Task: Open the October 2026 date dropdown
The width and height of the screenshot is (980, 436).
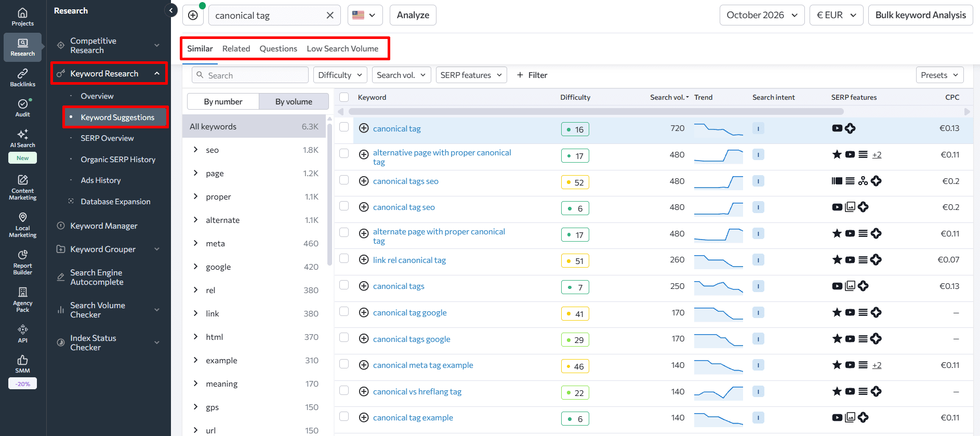Action: point(762,15)
